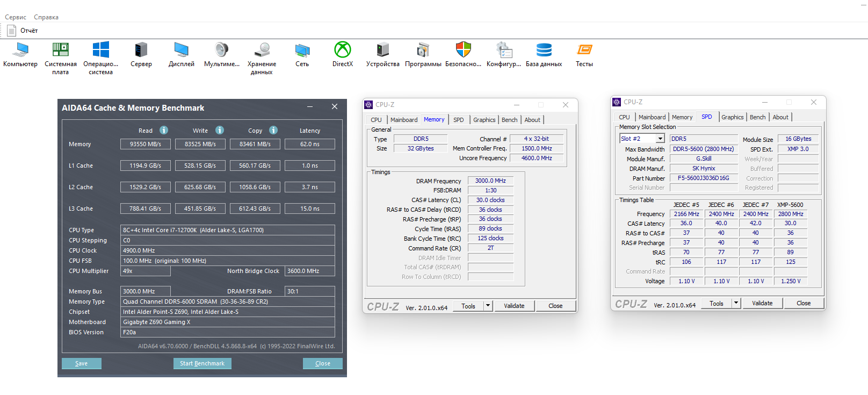Click the info icon next to Copy

click(273, 130)
